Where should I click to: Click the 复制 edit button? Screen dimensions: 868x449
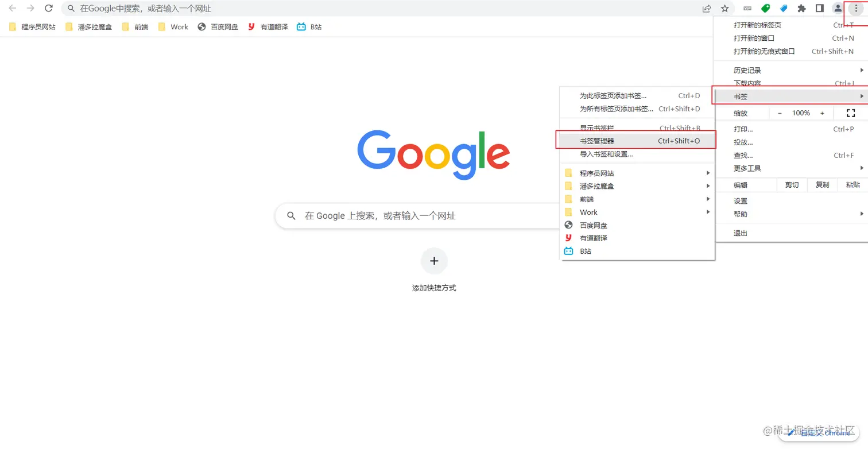(822, 185)
